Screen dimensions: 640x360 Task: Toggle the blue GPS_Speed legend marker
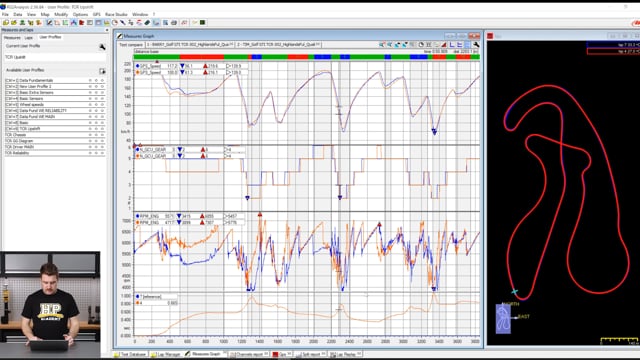(x=138, y=66)
